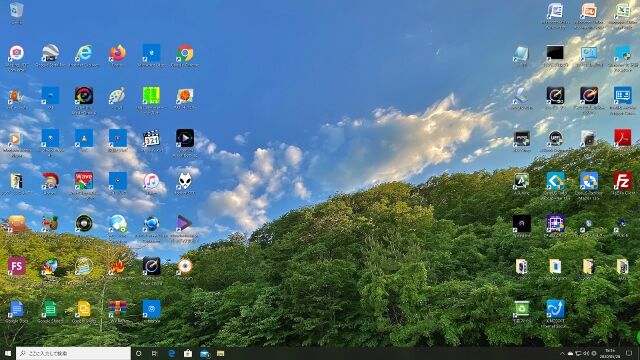Open the Microsoft Excel shortcut
The height and width of the screenshot is (360, 640).
622,11
